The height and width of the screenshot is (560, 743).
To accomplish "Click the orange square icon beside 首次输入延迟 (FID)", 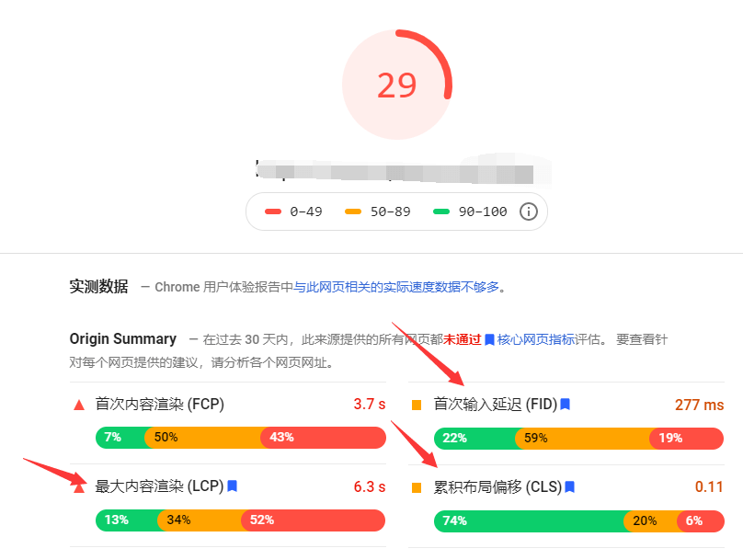I will pos(417,405).
